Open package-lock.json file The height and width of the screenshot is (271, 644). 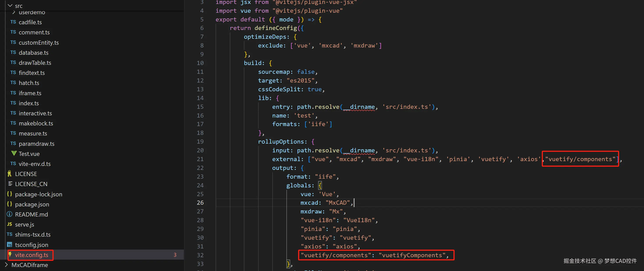(39, 194)
